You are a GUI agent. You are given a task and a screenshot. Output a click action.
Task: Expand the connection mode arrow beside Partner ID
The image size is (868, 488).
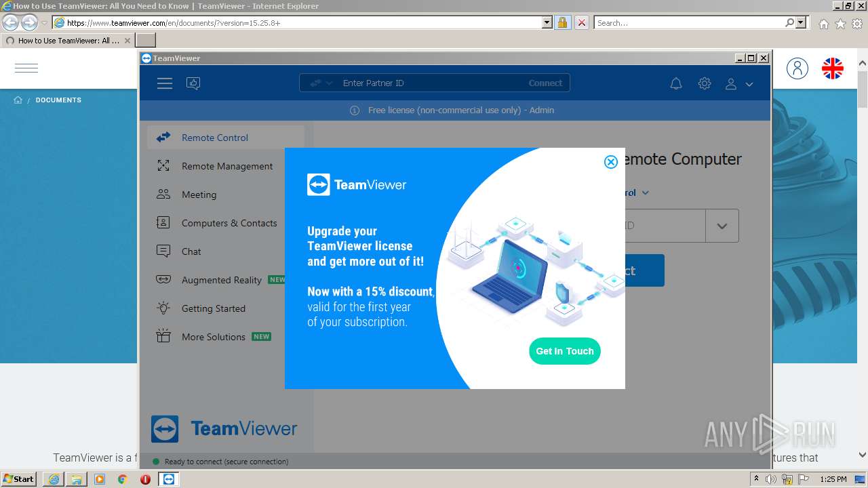pyautogui.click(x=329, y=83)
